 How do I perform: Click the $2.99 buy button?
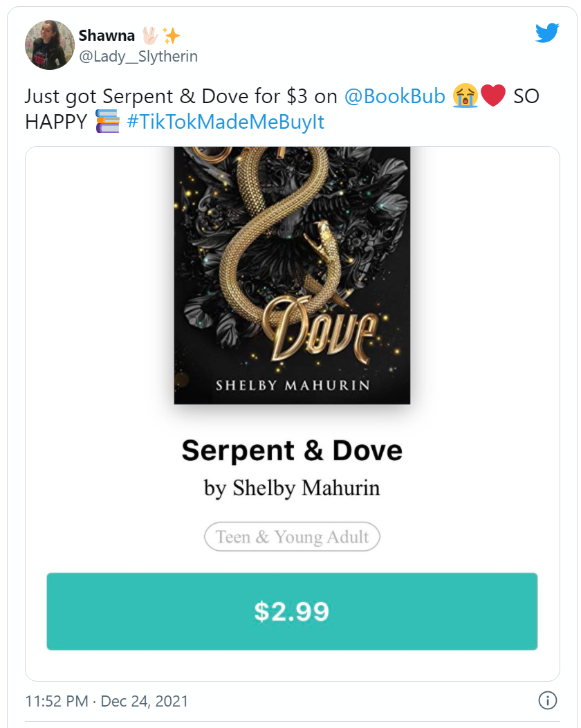click(292, 611)
